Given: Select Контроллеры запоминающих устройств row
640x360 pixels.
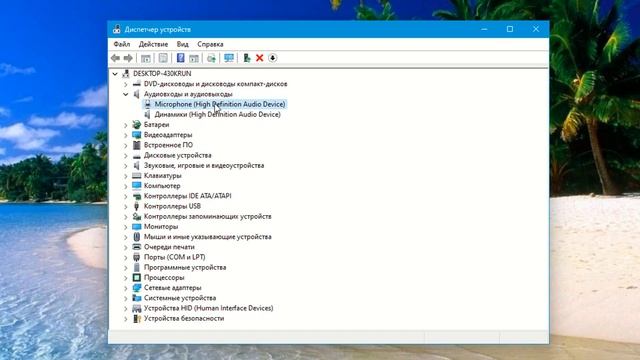Looking at the screenshot, I should click(x=207, y=216).
